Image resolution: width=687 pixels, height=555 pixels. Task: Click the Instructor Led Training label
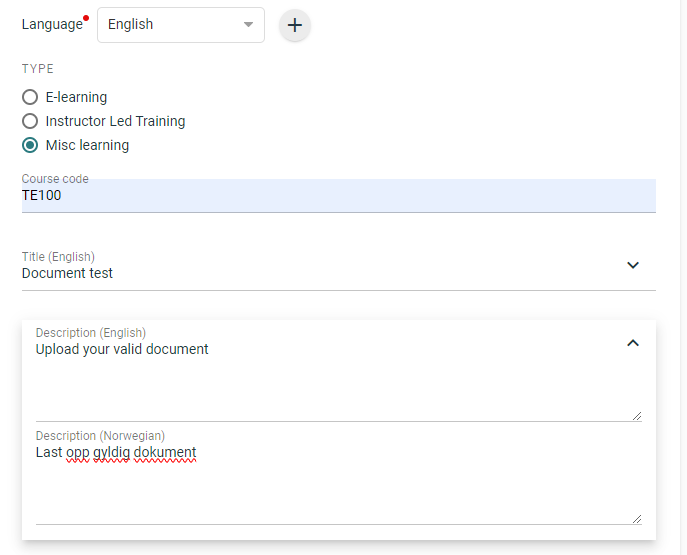tap(115, 121)
